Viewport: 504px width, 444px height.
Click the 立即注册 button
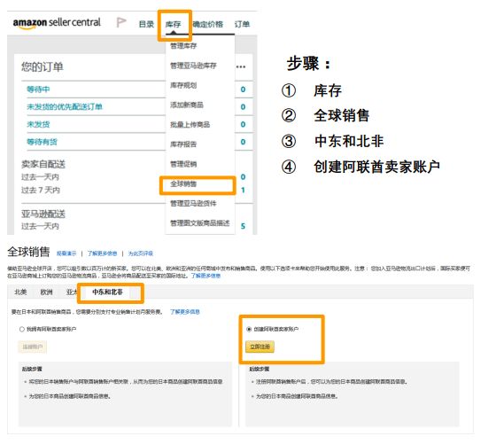(260, 347)
